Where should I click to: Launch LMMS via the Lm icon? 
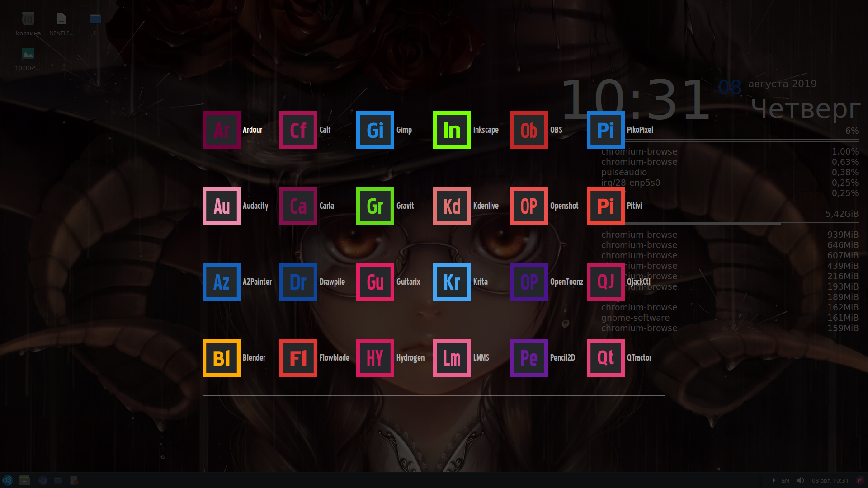point(452,358)
